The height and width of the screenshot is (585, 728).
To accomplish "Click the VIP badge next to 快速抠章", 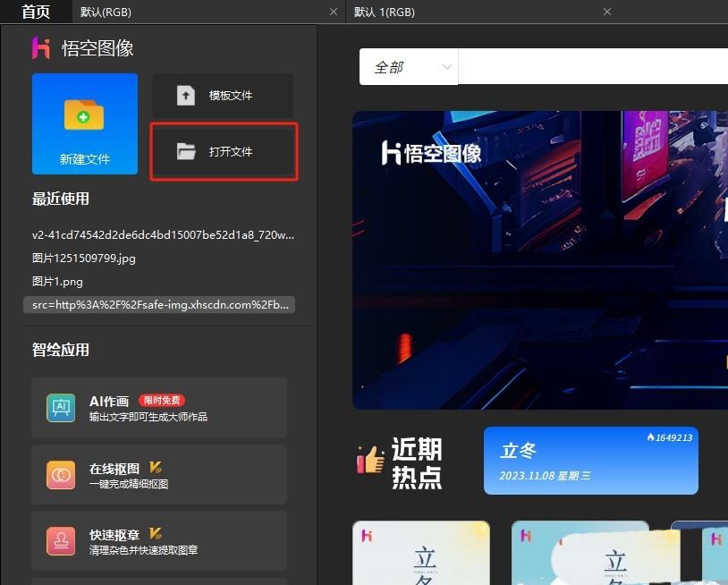I will click(156, 534).
